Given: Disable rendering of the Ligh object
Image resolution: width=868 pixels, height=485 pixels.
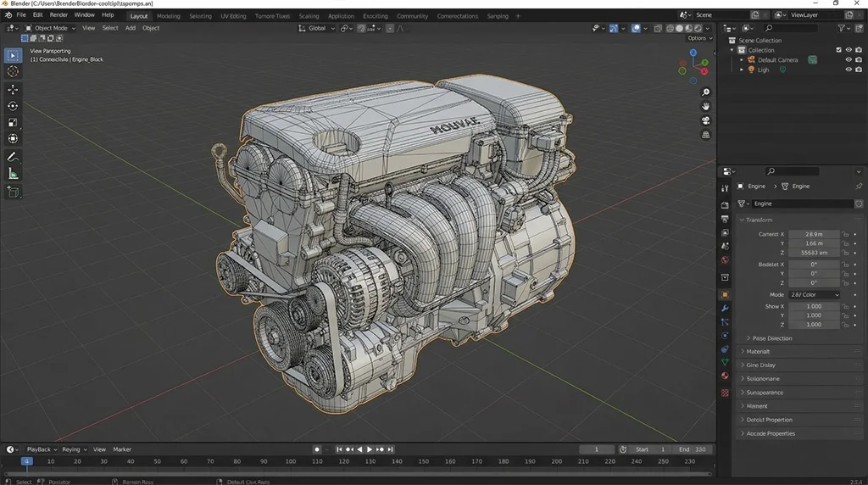Looking at the screenshot, I should coord(857,70).
